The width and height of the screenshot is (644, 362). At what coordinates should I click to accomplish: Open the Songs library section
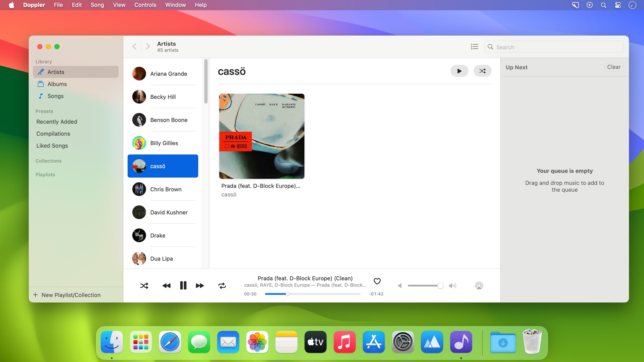[76, 96]
